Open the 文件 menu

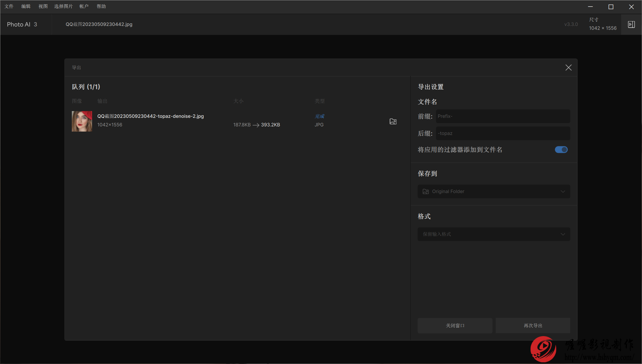point(9,6)
